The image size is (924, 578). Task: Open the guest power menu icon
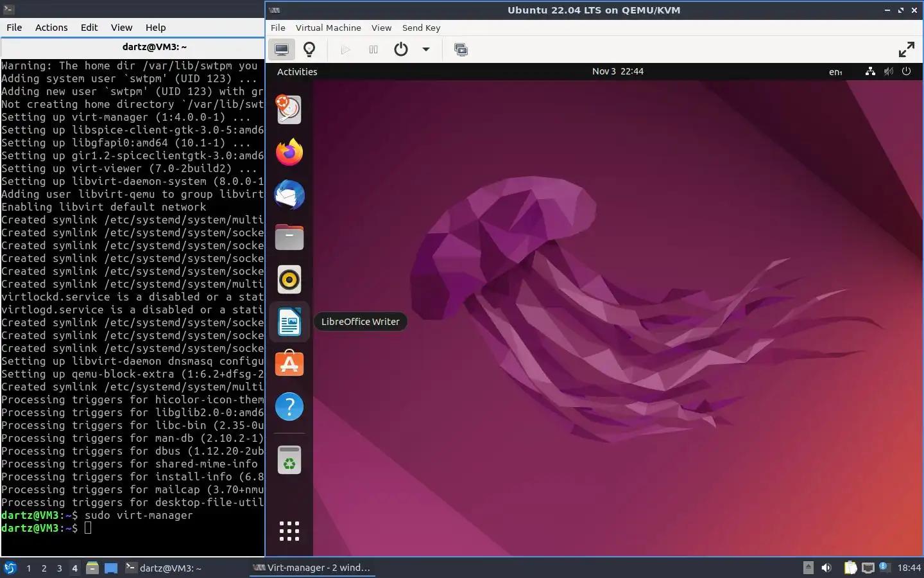pyautogui.click(x=906, y=71)
